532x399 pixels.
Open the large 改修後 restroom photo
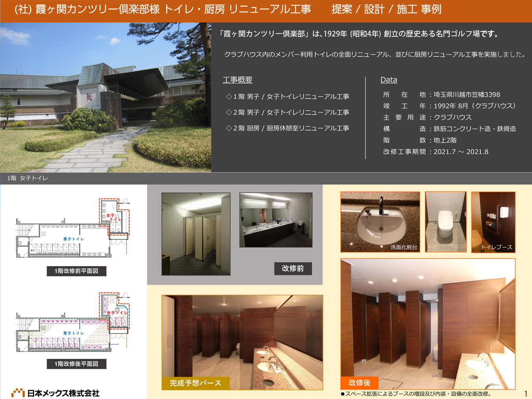428,324
